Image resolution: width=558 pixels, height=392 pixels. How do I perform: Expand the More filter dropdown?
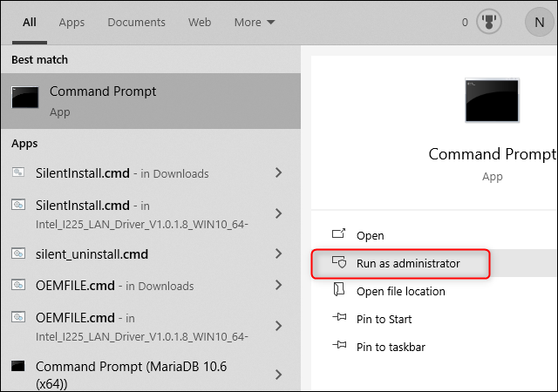pyautogui.click(x=255, y=23)
